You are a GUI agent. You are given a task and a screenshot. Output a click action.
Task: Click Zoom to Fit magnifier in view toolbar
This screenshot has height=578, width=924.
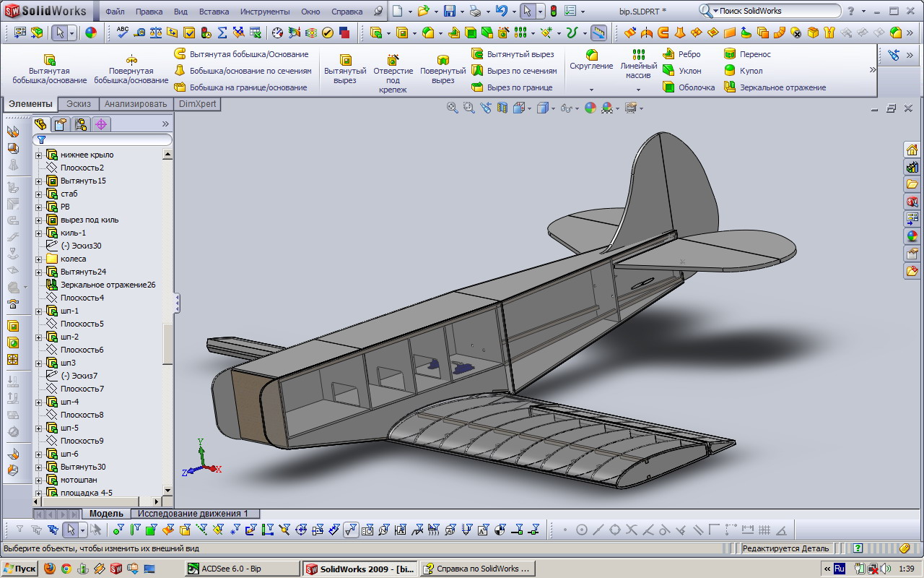pos(452,108)
